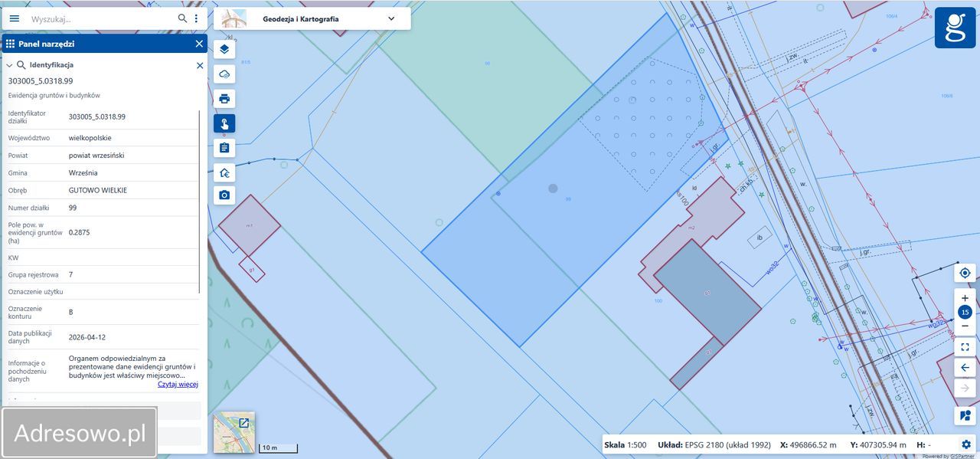Click the EPSG 2180 coordinate system label
The height and width of the screenshot is (459, 980).
pyautogui.click(x=714, y=445)
